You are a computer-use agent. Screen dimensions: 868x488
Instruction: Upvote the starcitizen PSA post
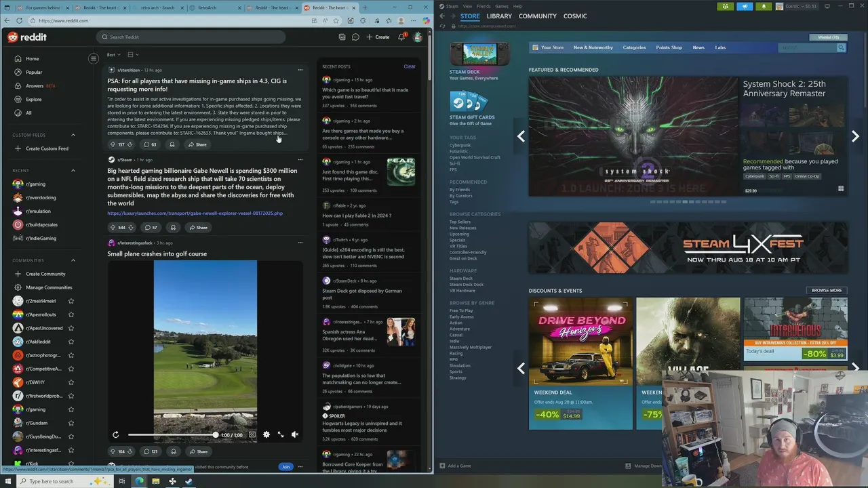(x=113, y=144)
